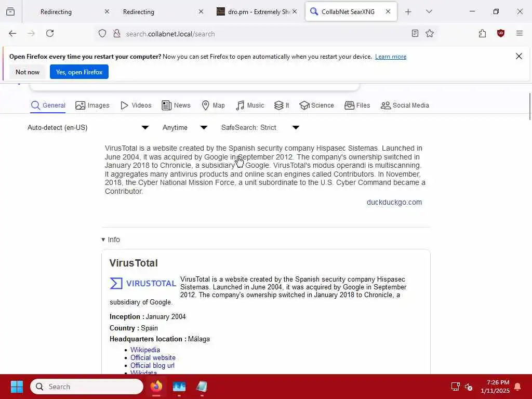Click the Not now button

coord(28,72)
